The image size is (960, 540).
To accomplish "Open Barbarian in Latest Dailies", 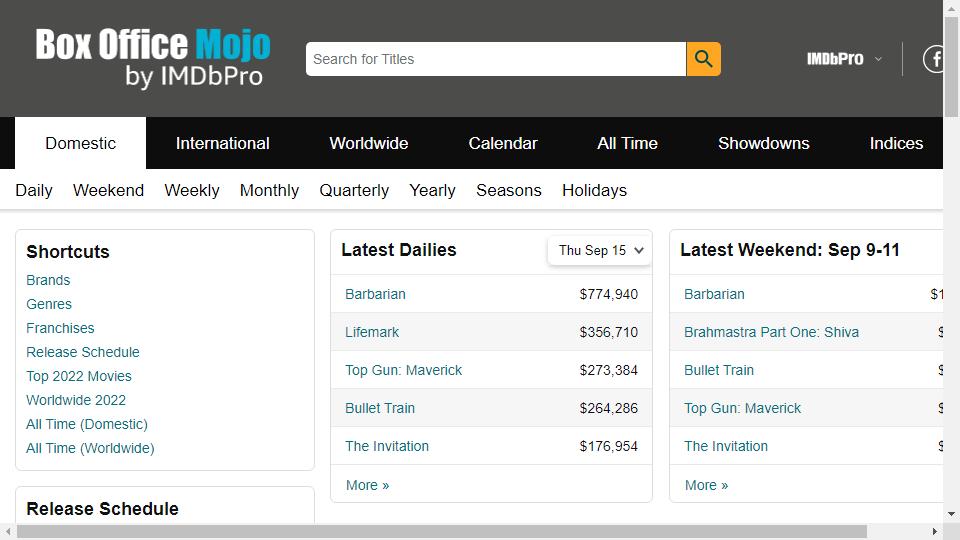I will point(375,294).
